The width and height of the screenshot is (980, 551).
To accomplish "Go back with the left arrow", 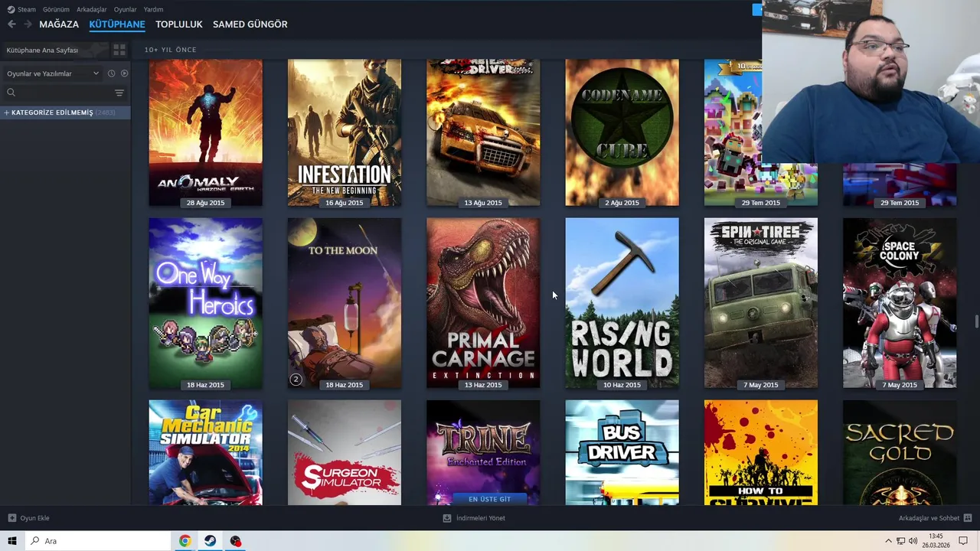I will click(x=11, y=24).
